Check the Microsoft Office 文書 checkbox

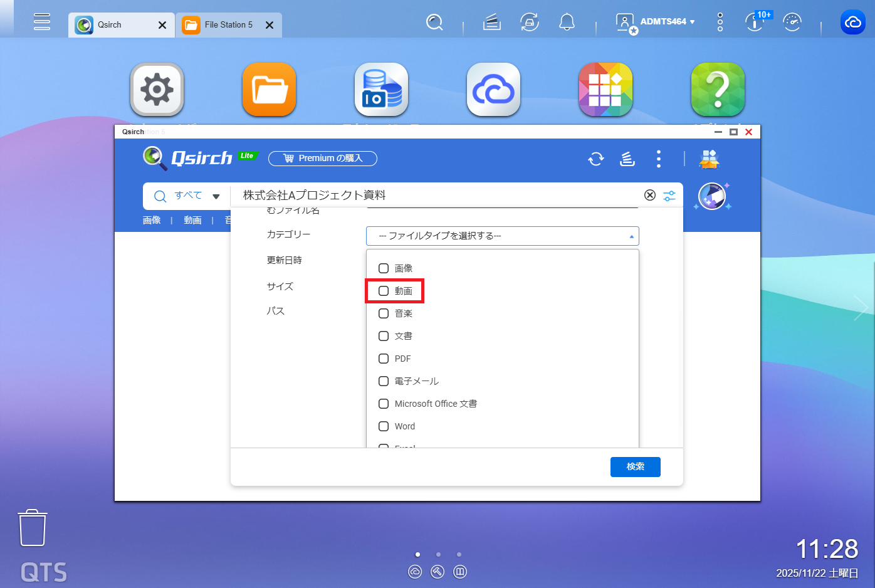click(384, 404)
